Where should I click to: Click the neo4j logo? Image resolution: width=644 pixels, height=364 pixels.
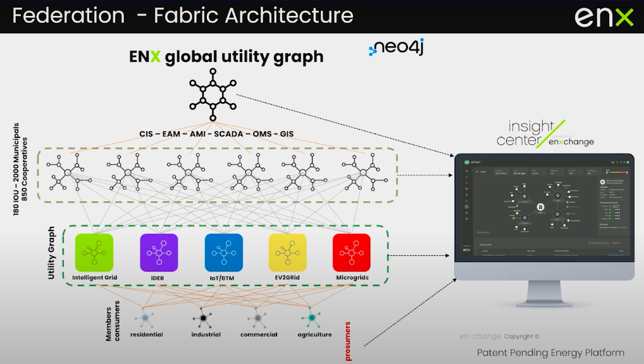(397, 47)
